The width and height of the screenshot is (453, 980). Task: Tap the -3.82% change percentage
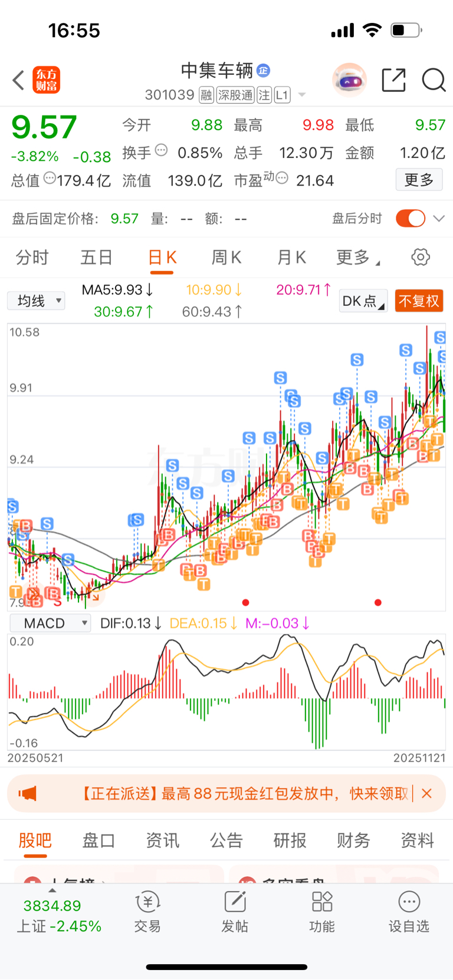[35, 157]
